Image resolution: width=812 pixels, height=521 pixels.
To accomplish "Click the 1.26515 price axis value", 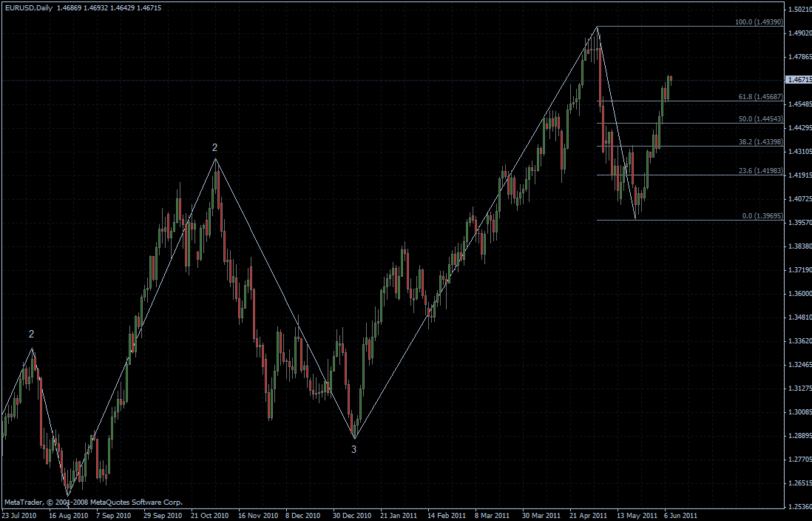I will coord(799,483).
